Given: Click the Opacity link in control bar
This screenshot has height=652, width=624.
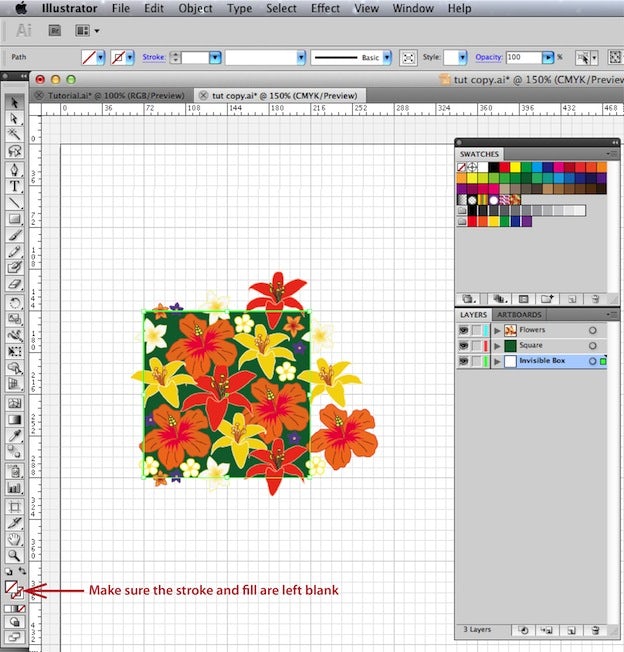Looking at the screenshot, I should coord(488,58).
